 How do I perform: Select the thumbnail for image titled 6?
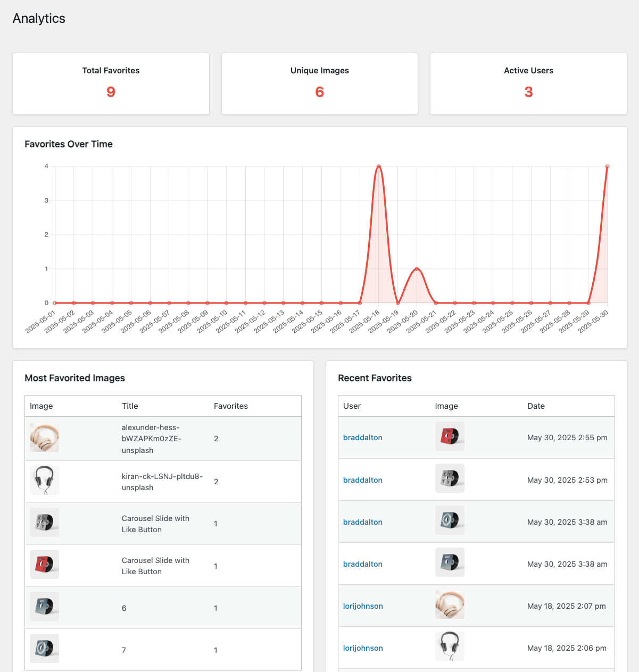(x=44, y=606)
